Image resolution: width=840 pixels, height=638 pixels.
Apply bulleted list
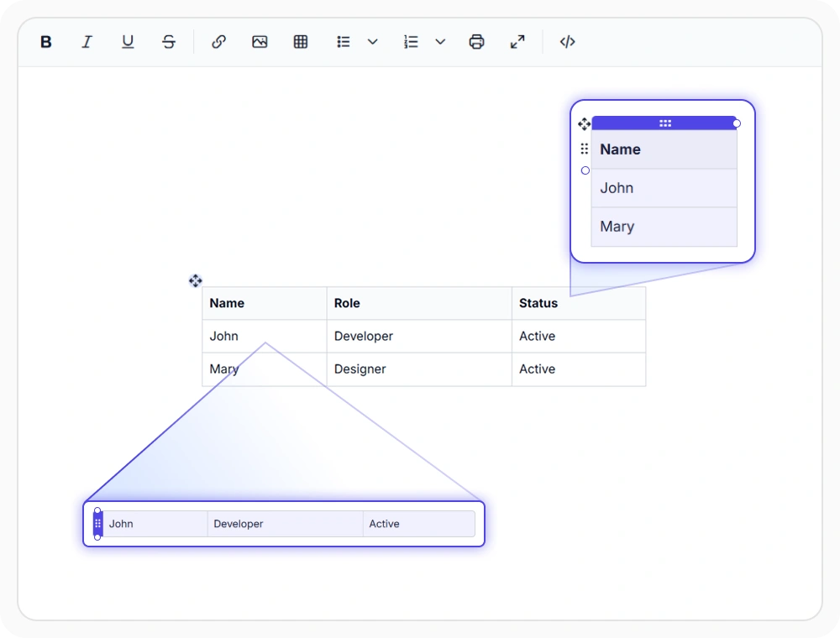(x=344, y=42)
